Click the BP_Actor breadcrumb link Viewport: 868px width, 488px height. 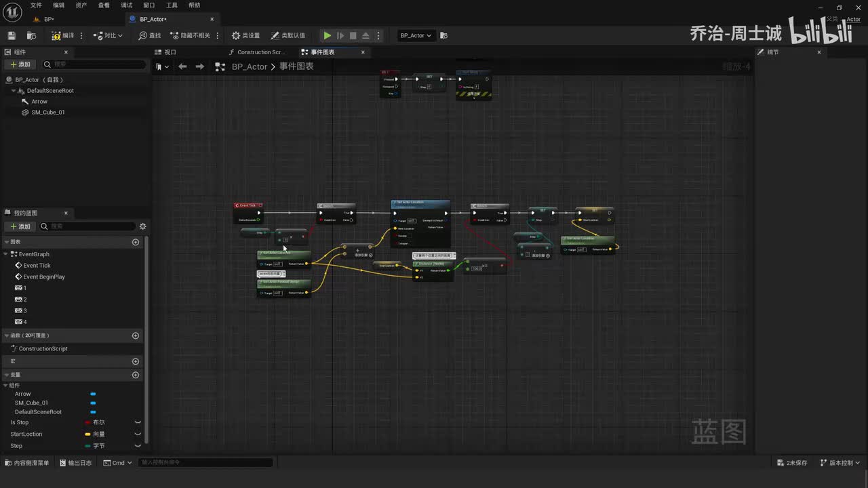point(250,66)
